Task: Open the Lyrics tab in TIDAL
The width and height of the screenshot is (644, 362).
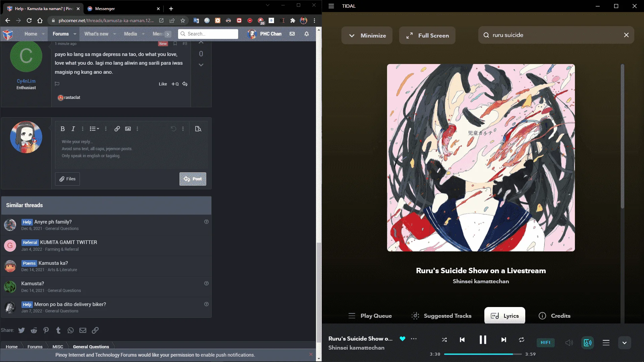Action: pos(504,316)
